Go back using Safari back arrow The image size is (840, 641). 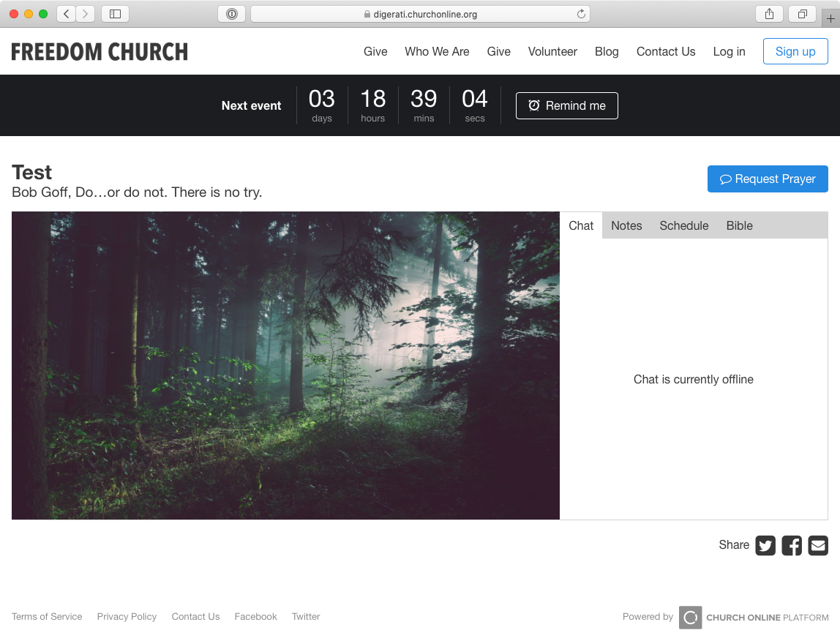tap(66, 14)
